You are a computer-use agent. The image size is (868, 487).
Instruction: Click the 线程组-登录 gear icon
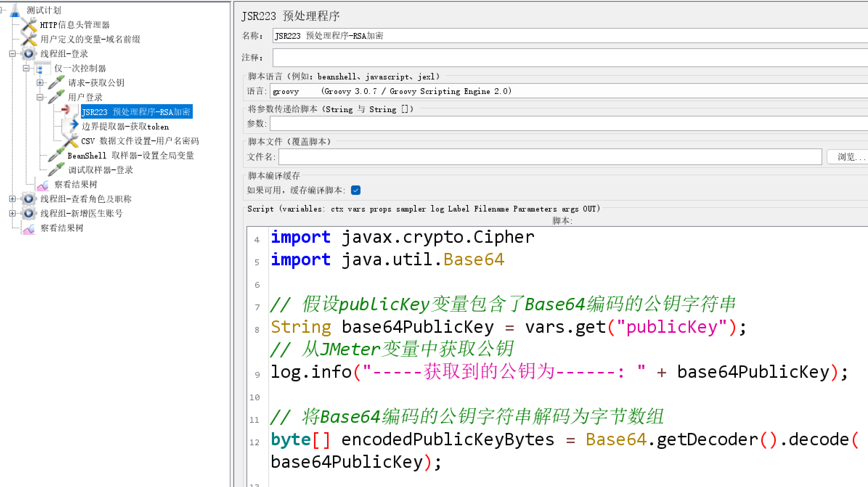click(x=29, y=54)
